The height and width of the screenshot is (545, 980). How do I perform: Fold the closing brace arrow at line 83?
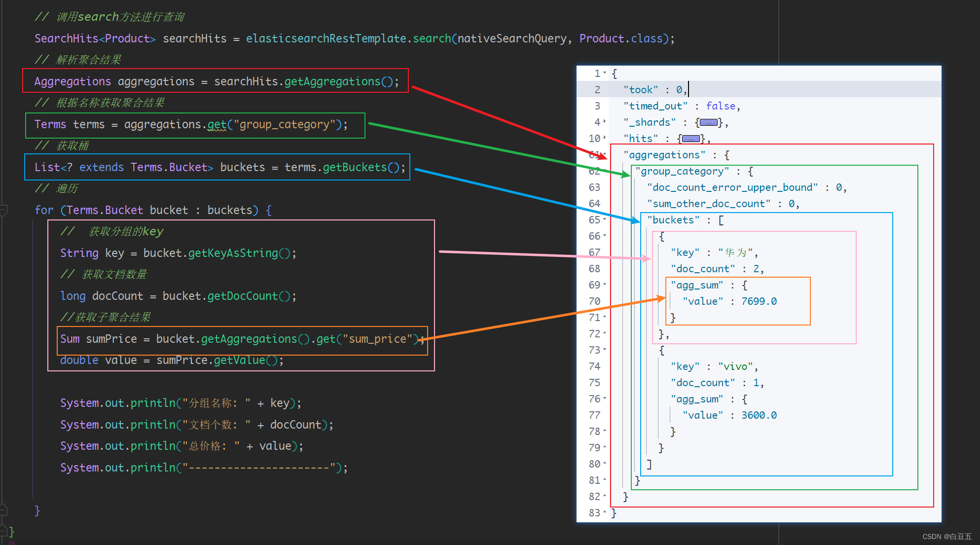[x=605, y=512]
